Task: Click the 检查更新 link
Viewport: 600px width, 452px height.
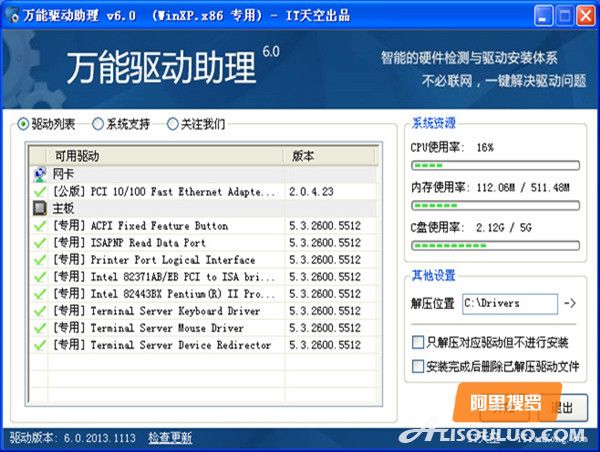Action: tap(170, 437)
